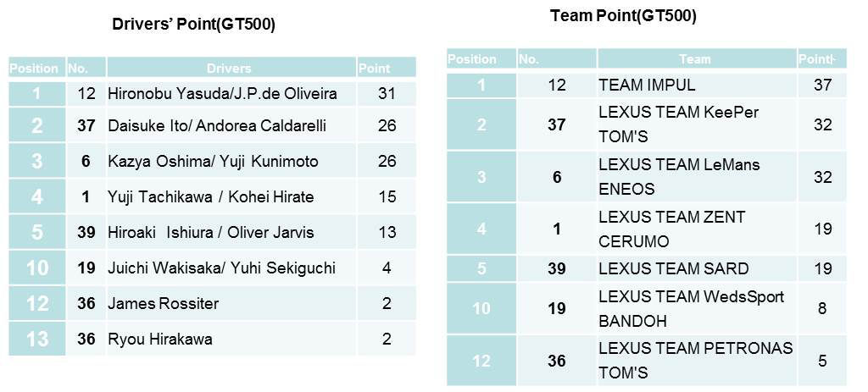This screenshot has height=392, width=868.
Task: Click TEAM IMPUL's 37 points cell
Action: point(821,85)
